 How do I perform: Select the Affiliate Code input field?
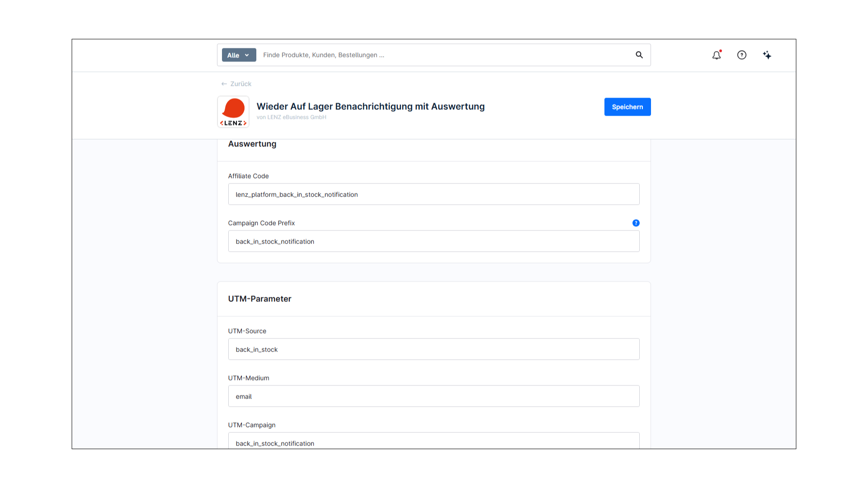pos(434,194)
